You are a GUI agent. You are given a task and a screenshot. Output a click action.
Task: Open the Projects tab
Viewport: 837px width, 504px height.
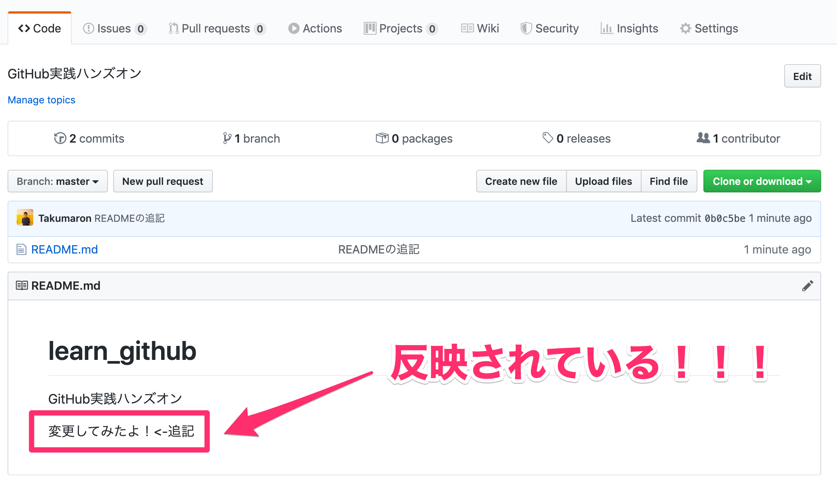401,28
